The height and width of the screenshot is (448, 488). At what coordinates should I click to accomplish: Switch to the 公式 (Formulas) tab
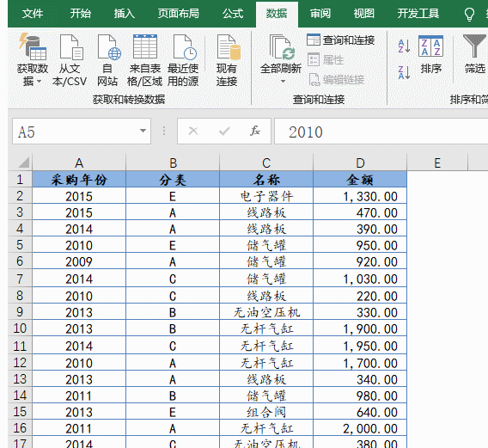[x=233, y=14]
